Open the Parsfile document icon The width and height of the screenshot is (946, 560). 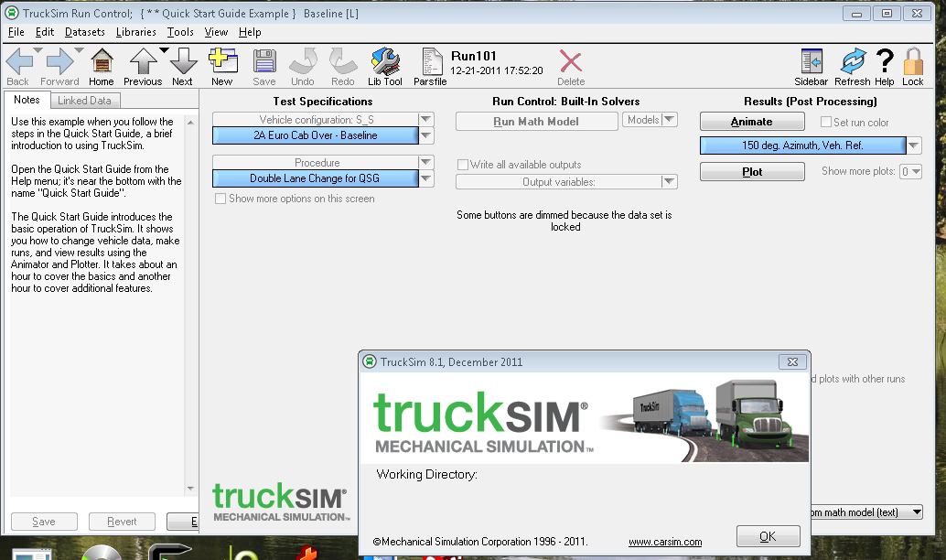(x=431, y=61)
